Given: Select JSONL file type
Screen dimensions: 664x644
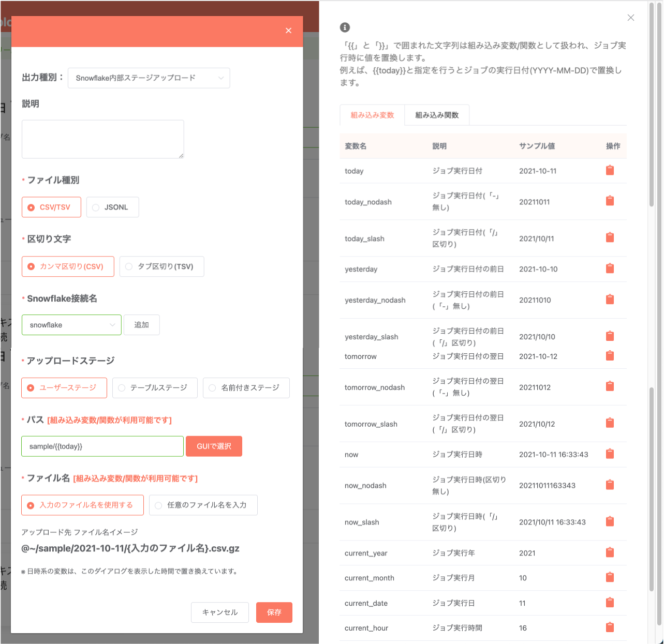Looking at the screenshot, I should (x=112, y=207).
